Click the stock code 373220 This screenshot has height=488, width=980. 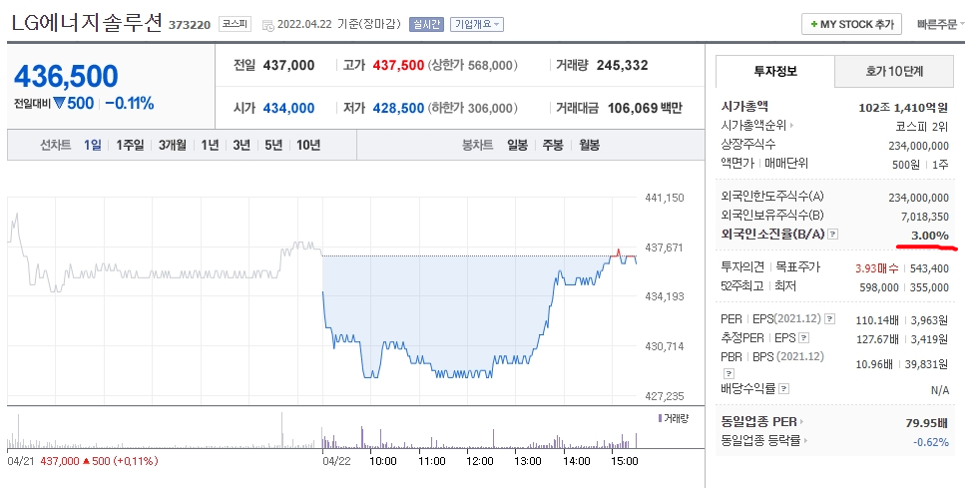click(x=190, y=26)
